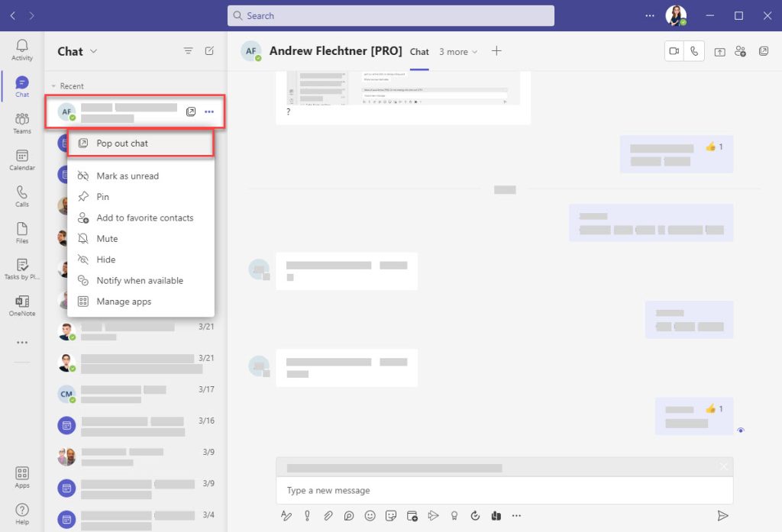Open the Apps store
Image resolution: width=782 pixels, height=532 pixels.
pyautogui.click(x=22, y=477)
